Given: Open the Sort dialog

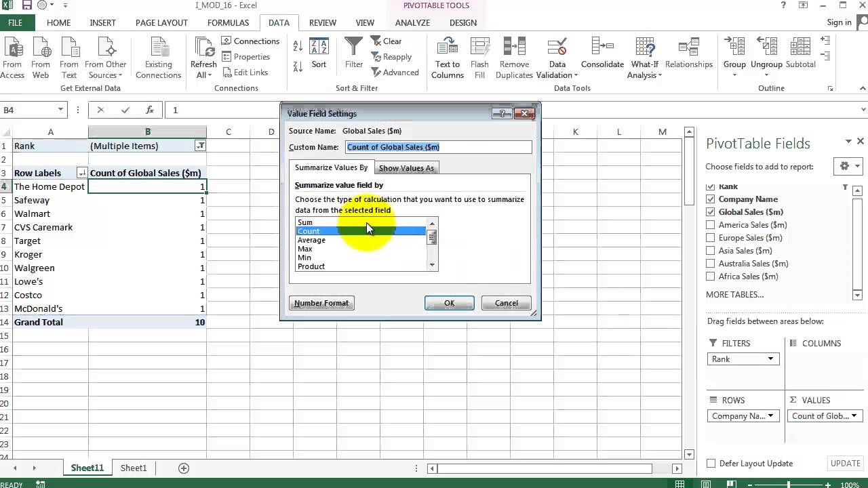Looking at the screenshot, I should point(319,54).
